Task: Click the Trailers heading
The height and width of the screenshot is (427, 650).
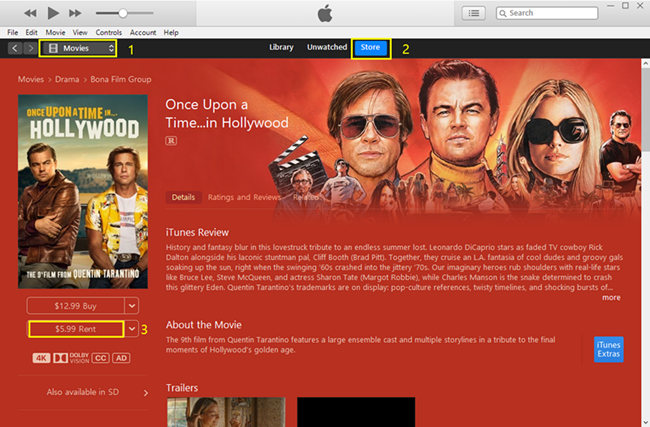Action: coord(182,388)
